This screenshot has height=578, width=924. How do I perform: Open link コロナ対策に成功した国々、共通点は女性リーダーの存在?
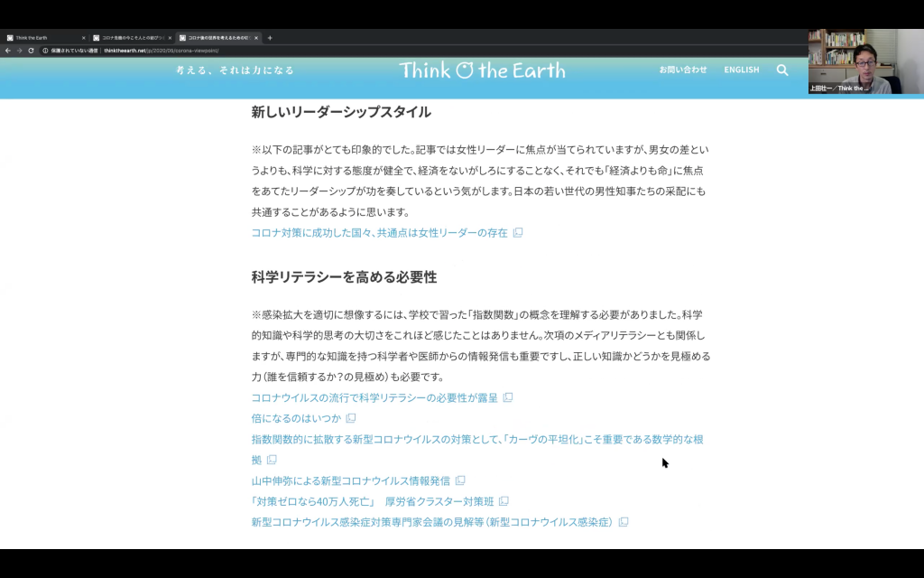pos(380,232)
